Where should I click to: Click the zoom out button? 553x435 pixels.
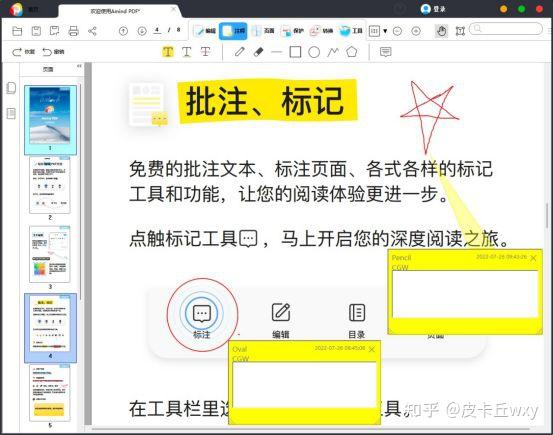pos(397,31)
